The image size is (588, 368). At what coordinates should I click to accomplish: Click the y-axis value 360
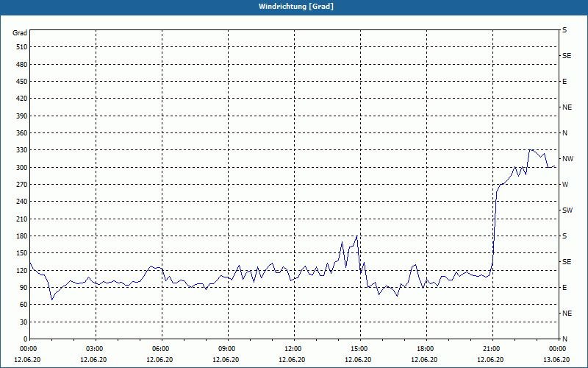coord(22,133)
